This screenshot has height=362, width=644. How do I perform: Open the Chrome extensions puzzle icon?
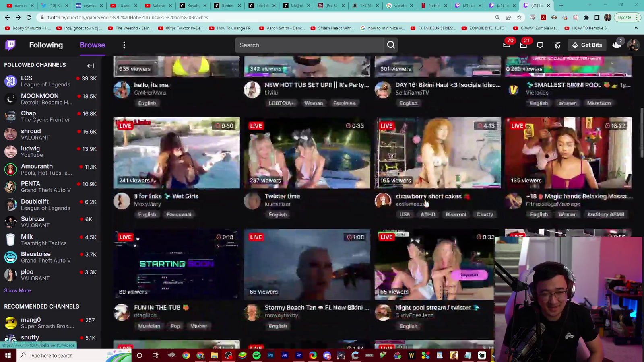click(x=586, y=17)
